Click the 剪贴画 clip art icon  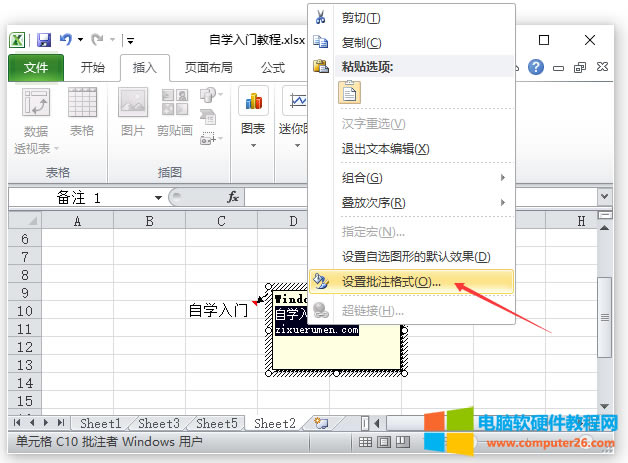click(175, 102)
